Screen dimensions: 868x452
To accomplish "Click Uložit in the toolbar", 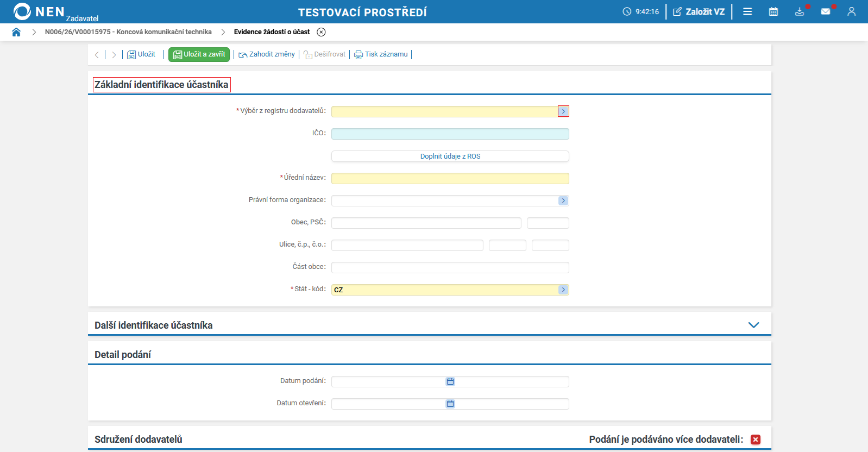I will (x=141, y=54).
